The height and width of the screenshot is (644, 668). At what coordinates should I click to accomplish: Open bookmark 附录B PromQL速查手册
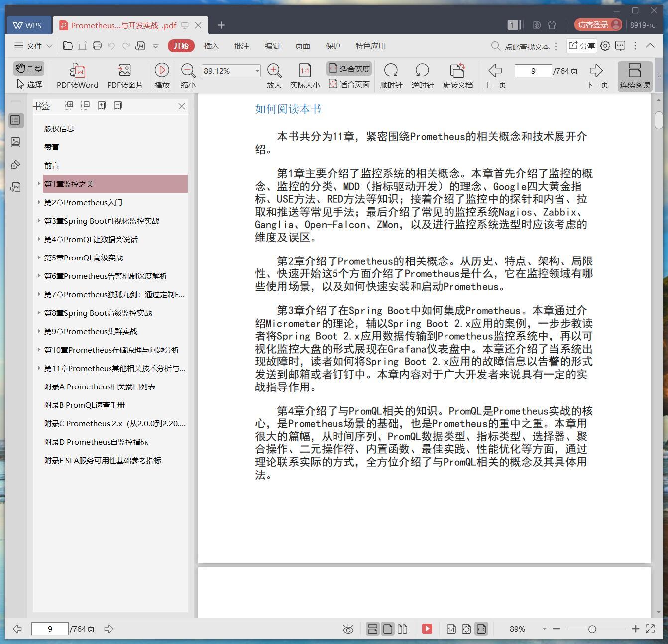pos(85,405)
